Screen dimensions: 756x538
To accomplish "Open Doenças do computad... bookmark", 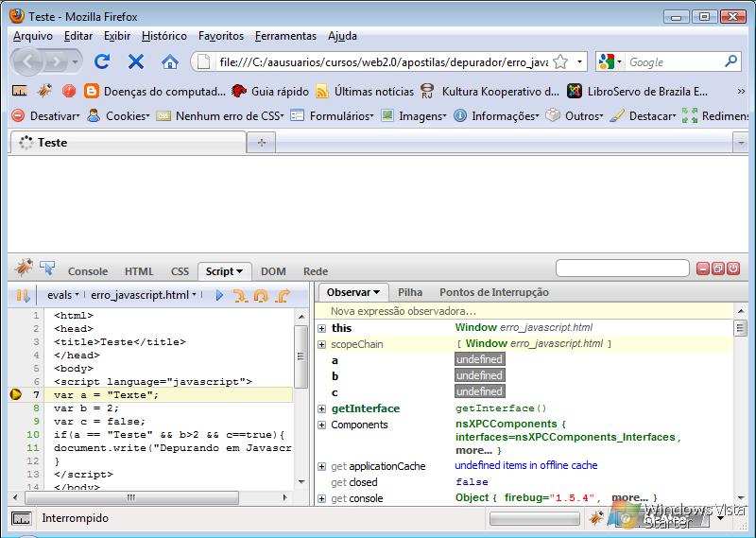I will 154,91.
